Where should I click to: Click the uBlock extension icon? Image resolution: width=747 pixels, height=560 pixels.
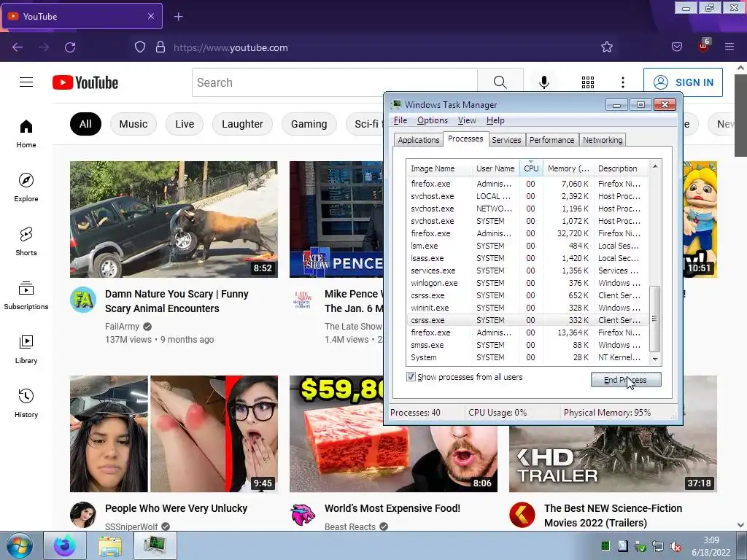click(x=704, y=46)
